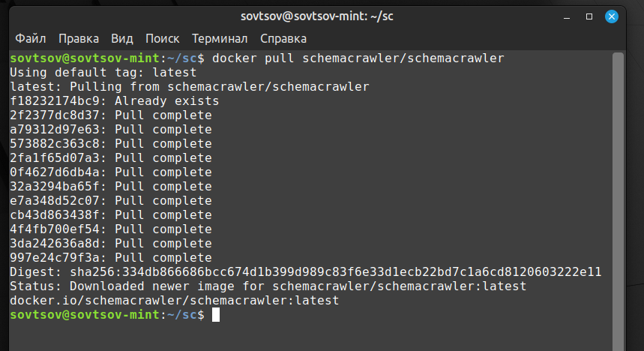Click the Status: Downloaded newer image line
This screenshot has height=351, width=644.
(268, 286)
